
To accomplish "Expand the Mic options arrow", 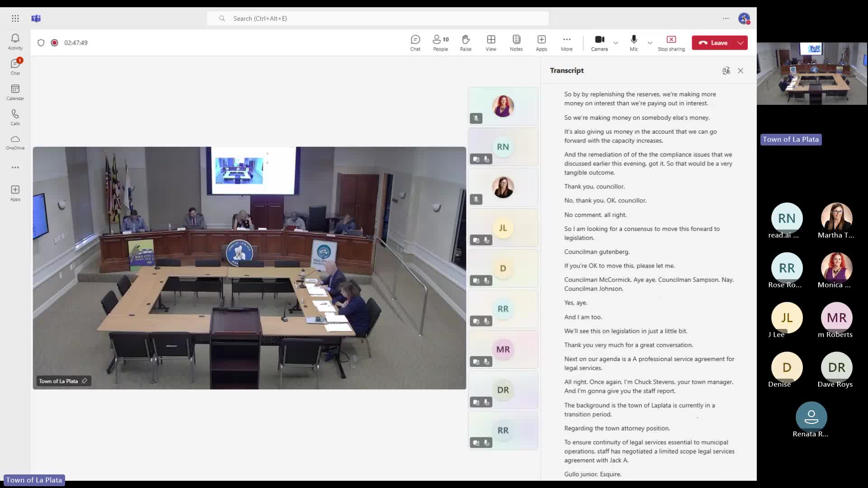I will tap(650, 43).
